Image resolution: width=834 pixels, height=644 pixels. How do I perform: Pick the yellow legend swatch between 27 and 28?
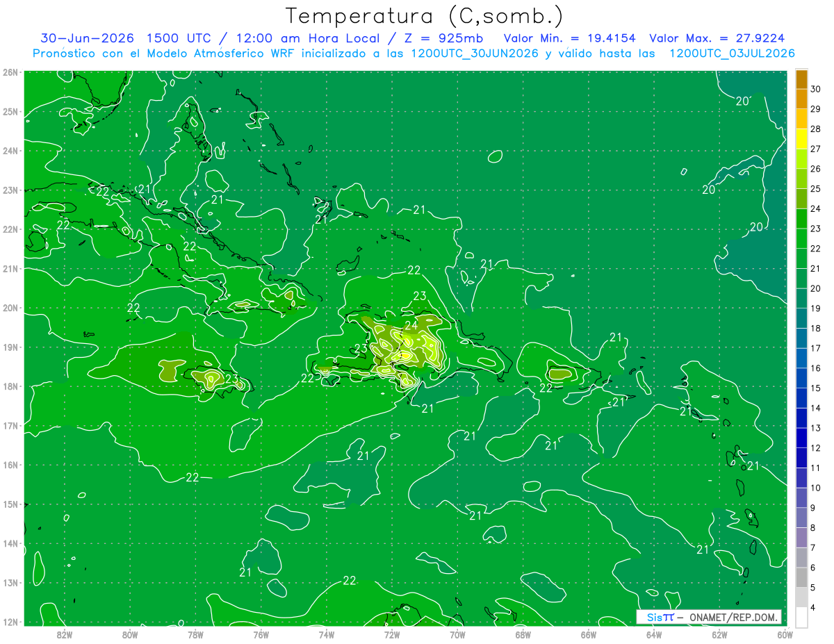point(801,139)
